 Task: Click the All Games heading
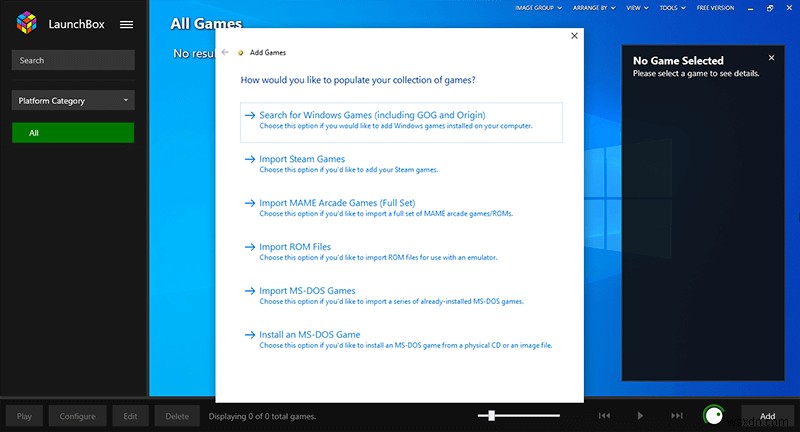click(x=206, y=23)
